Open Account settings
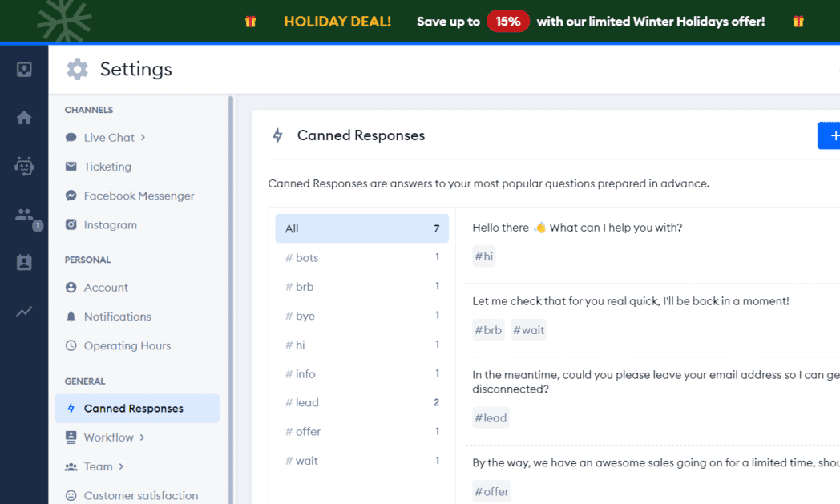Image resolution: width=840 pixels, height=504 pixels. (106, 287)
